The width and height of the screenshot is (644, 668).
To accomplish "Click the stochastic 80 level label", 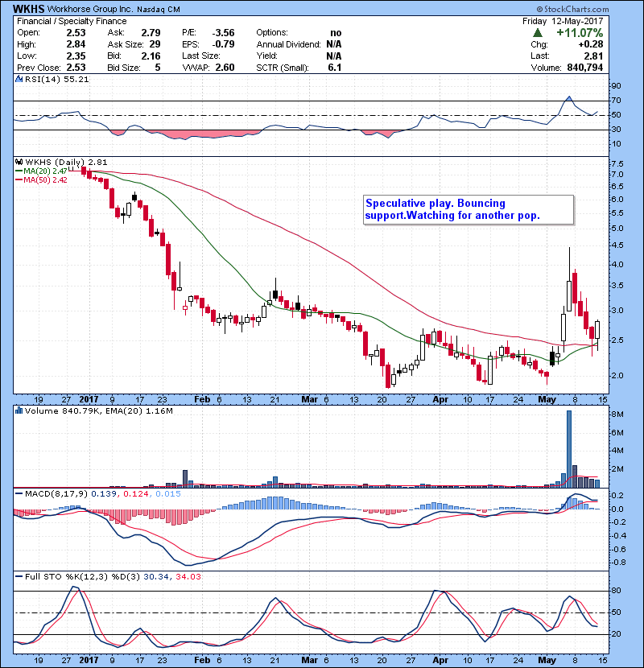I will pyautogui.click(x=617, y=591).
